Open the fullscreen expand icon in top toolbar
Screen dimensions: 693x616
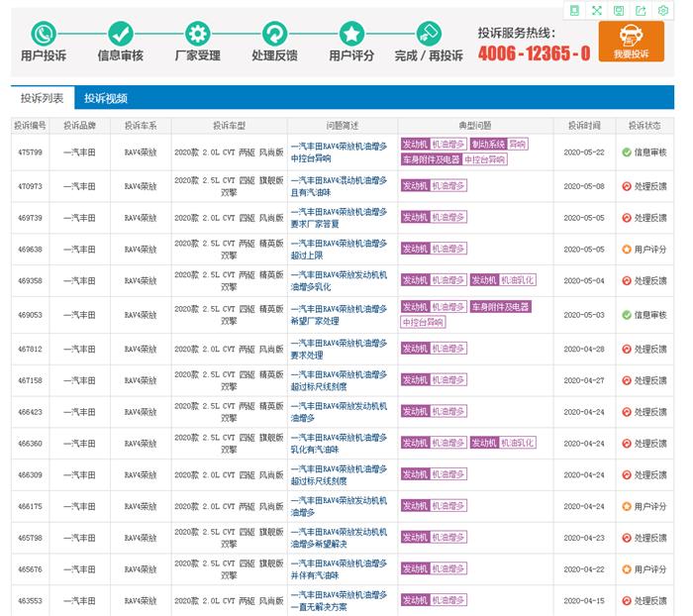(597, 11)
